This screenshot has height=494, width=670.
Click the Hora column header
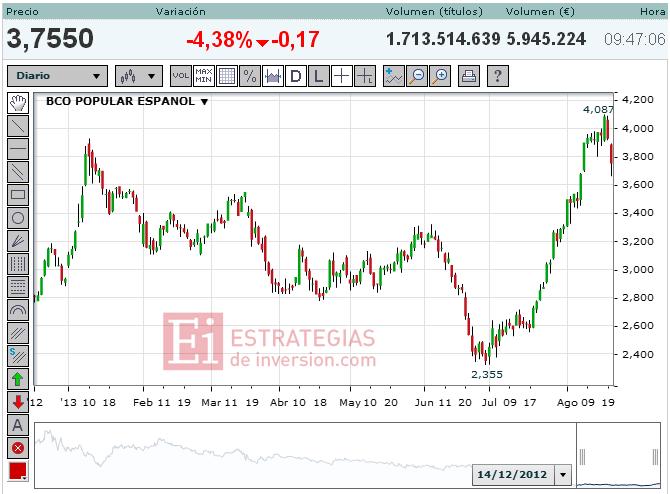pos(652,12)
